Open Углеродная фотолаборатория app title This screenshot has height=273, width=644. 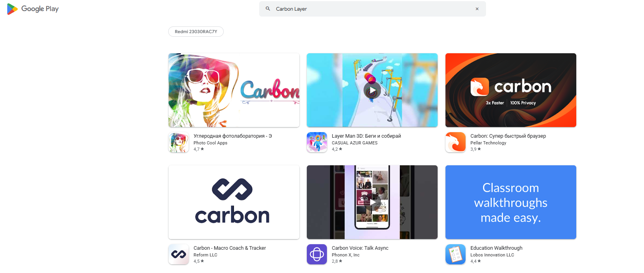pyautogui.click(x=233, y=136)
